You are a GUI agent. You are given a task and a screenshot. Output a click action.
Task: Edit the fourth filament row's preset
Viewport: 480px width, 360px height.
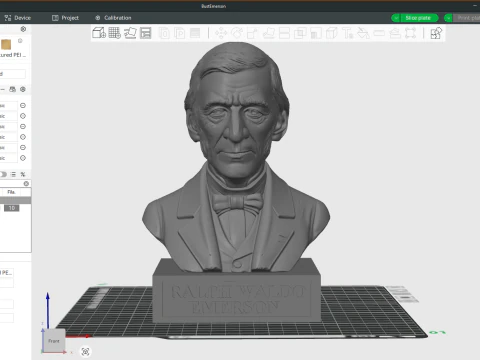(x=23, y=137)
